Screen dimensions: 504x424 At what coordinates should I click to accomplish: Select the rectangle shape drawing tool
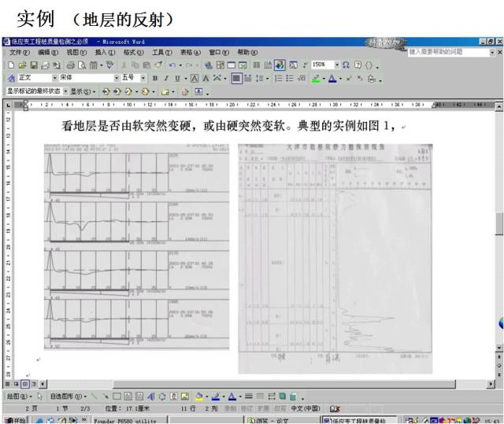[x=117, y=397]
